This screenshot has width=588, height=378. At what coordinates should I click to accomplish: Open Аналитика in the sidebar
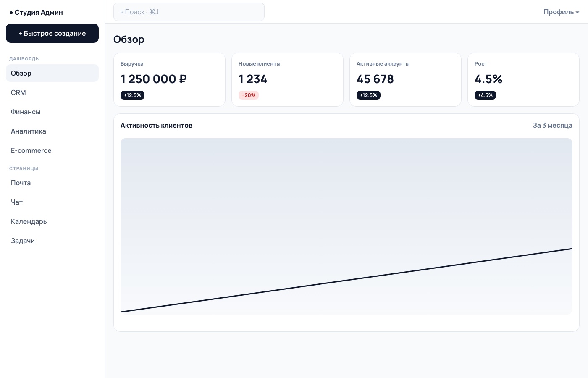tap(52, 131)
